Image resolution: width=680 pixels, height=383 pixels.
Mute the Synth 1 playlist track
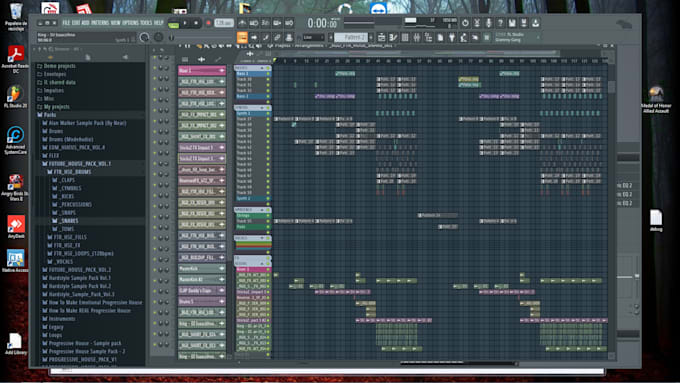click(268, 113)
